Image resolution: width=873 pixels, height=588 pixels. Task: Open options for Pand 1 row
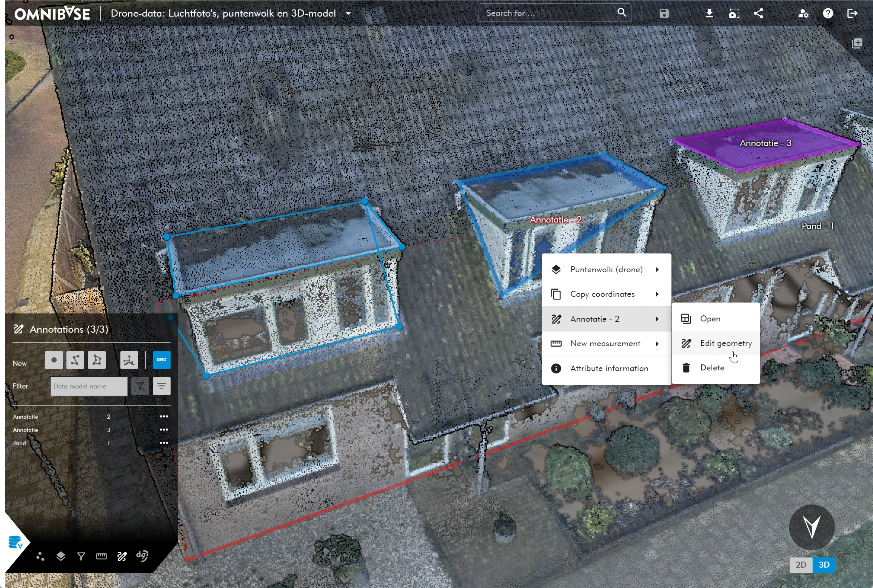click(163, 443)
